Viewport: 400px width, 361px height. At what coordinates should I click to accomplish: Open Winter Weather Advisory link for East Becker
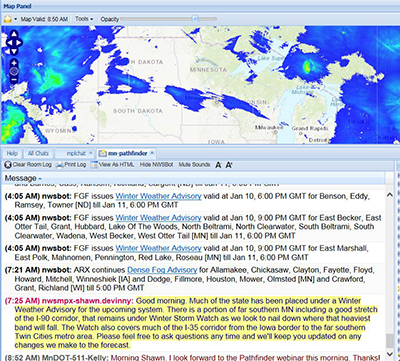pyautogui.click(x=158, y=218)
